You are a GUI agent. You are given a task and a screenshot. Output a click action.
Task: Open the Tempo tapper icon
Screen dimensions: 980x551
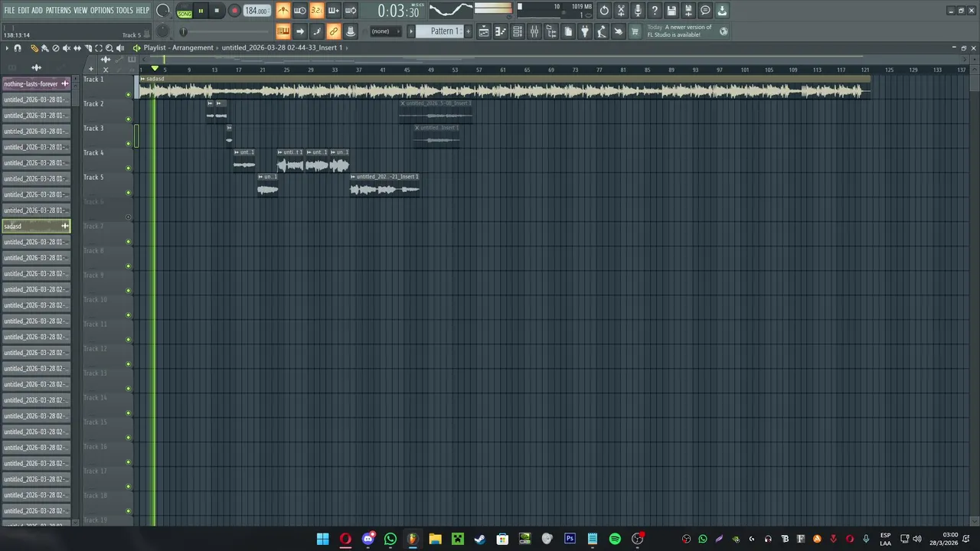point(602,31)
